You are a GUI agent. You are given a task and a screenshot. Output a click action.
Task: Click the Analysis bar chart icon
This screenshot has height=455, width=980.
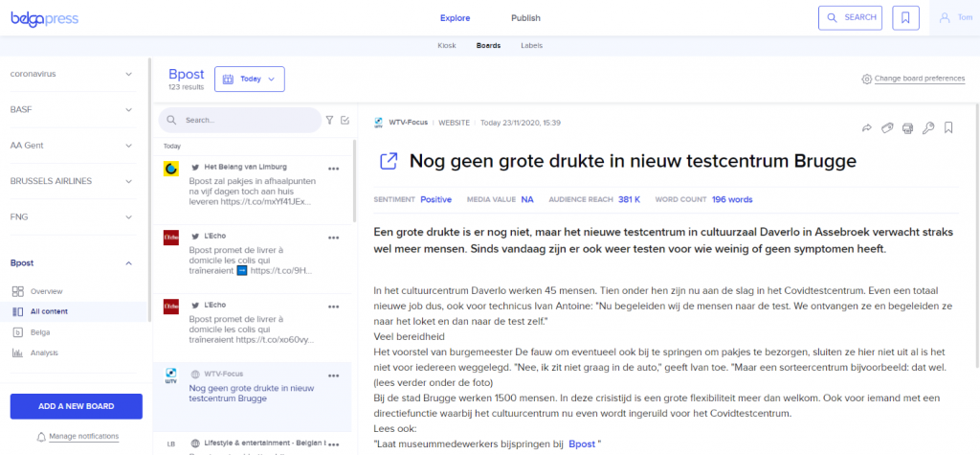(18, 353)
